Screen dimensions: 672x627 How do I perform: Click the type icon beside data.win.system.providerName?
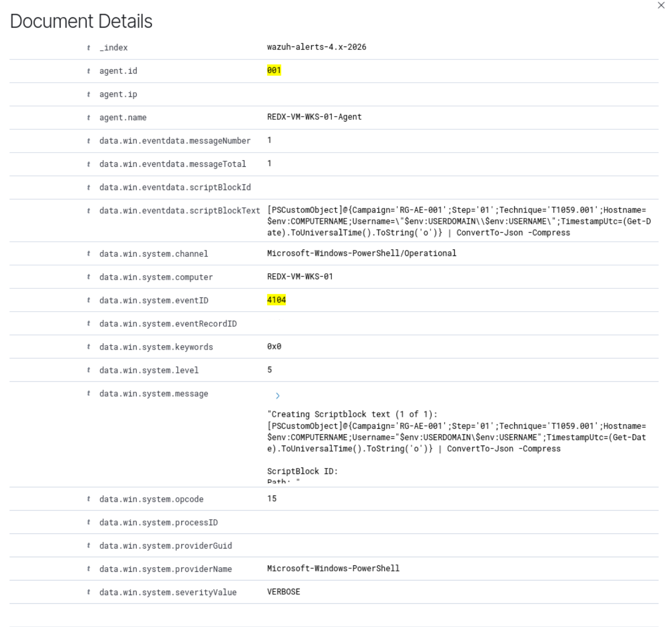[88, 569]
